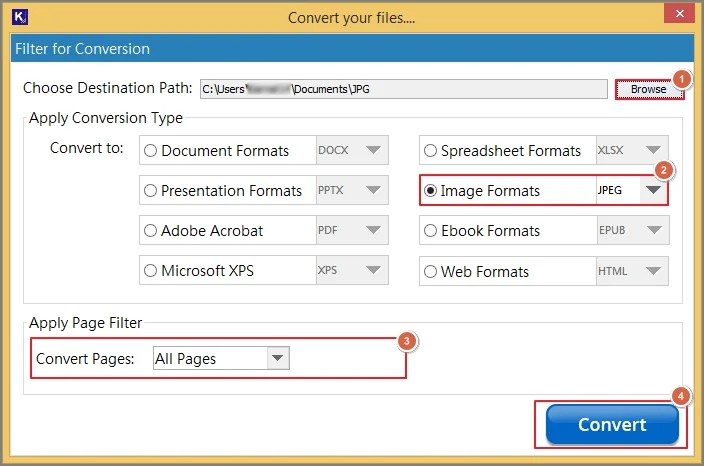Close the Convert your files dialog
Image resolution: width=704 pixels, height=466 pixels.
679,14
